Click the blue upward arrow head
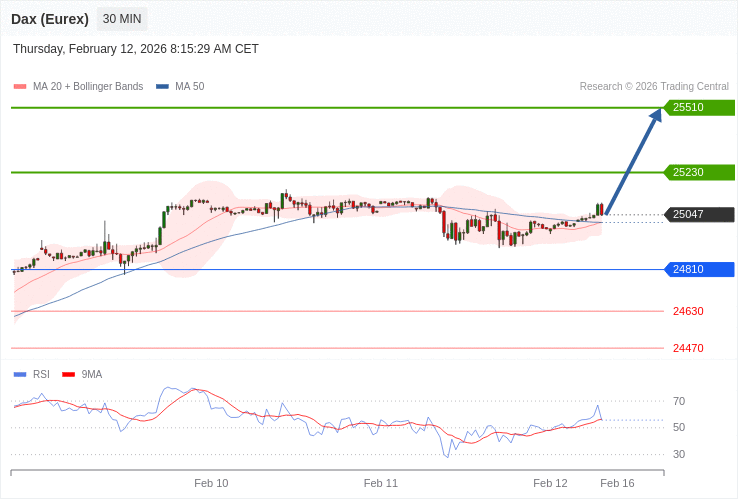This screenshot has width=738, height=500. [x=656, y=115]
